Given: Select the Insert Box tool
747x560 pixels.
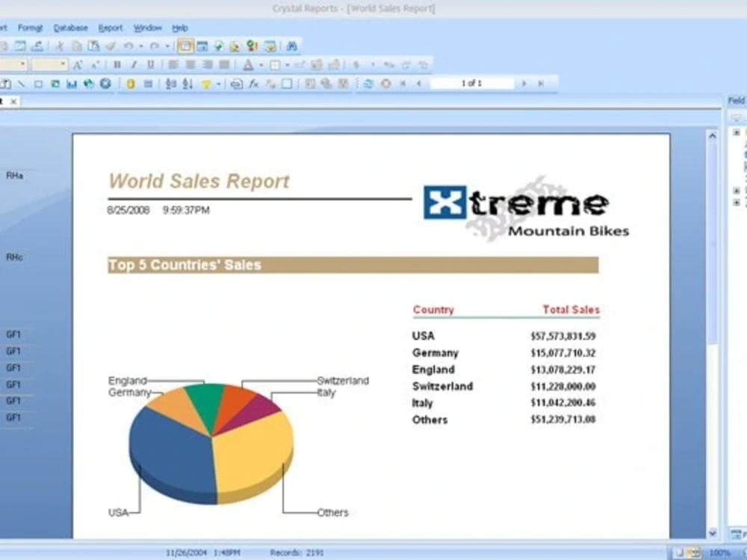Looking at the screenshot, I should pos(38,84).
